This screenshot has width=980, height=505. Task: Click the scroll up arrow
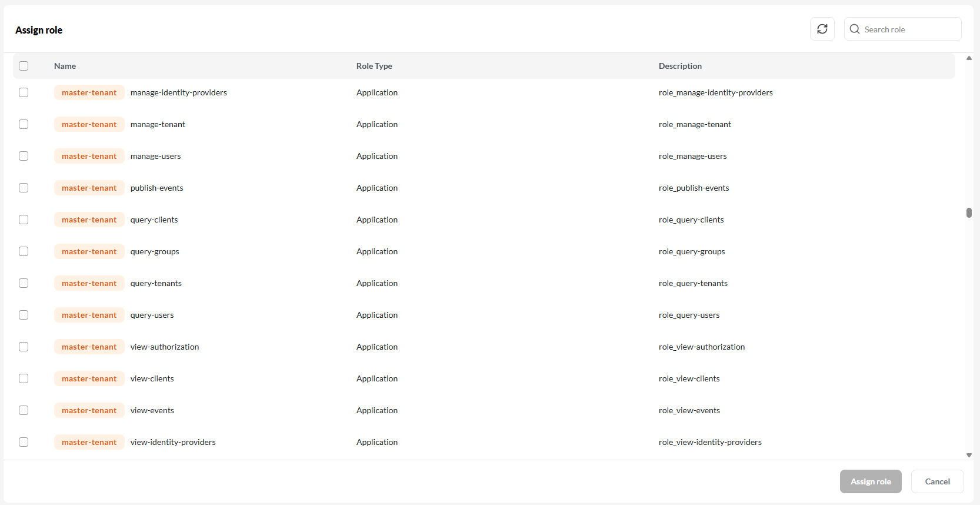coord(969,58)
